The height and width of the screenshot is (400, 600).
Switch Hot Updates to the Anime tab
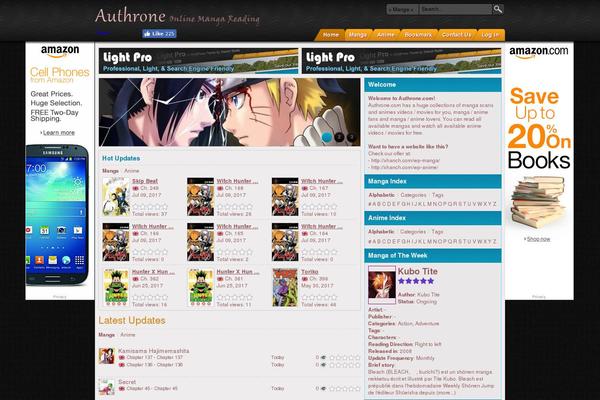[x=132, y=171]
